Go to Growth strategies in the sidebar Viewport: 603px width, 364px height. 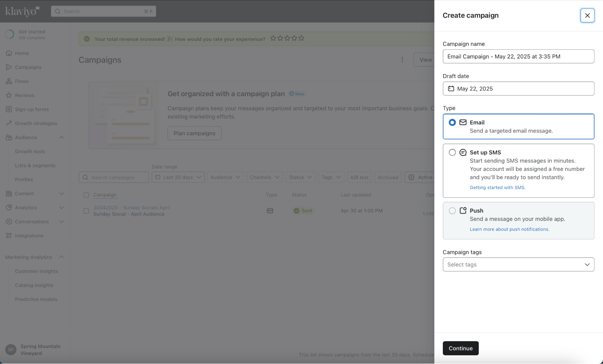tap(36, 123)
